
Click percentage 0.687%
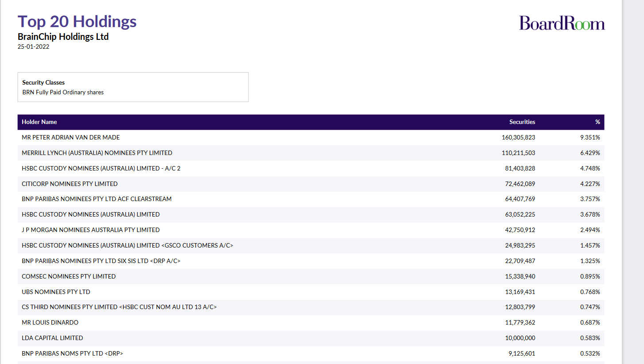point(590,322)
